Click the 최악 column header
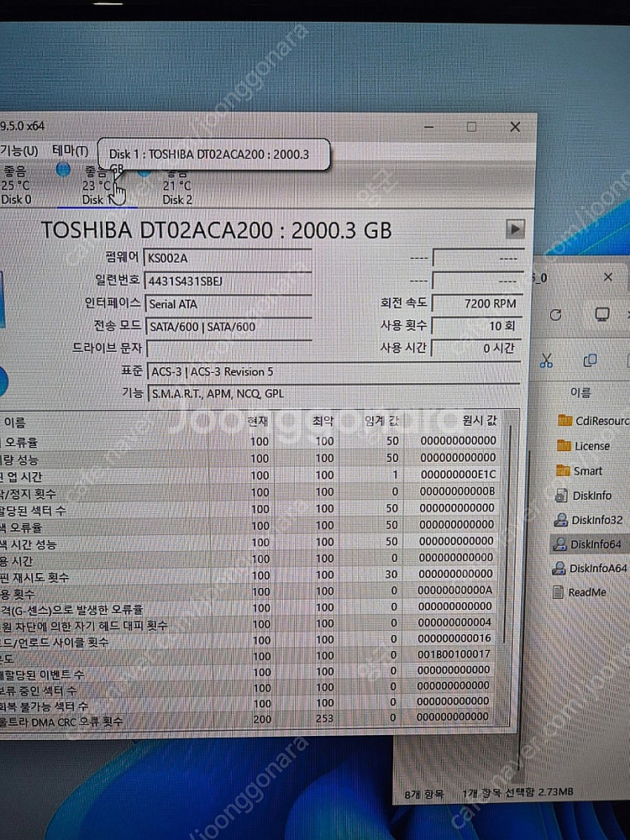The width and height of the screenshot is (630, 840). (x=323, y=421)
